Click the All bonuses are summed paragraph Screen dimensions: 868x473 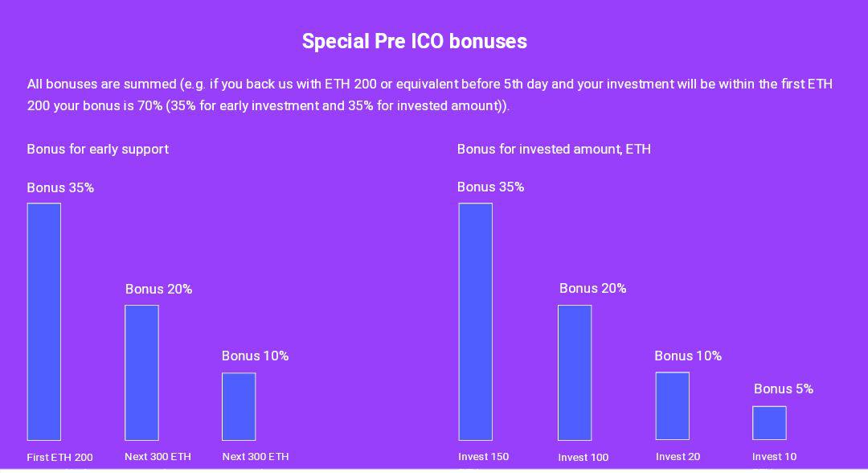pos(429,95)
